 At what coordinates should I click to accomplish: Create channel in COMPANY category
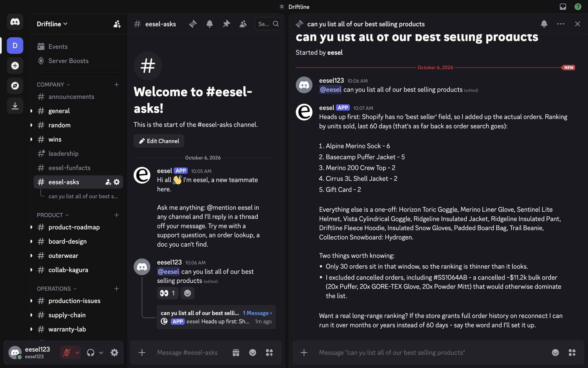click(x=117, y=85)
